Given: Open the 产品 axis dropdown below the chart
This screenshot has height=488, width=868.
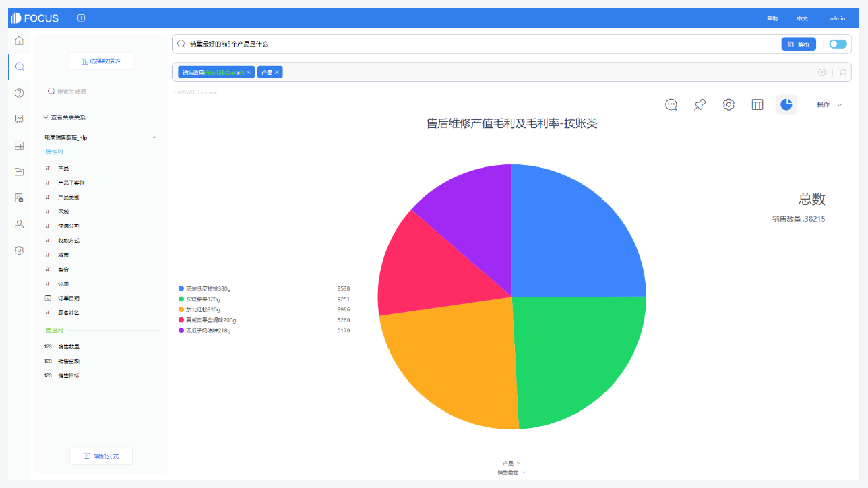Looking at the screenshot, I should coord(511,463).
